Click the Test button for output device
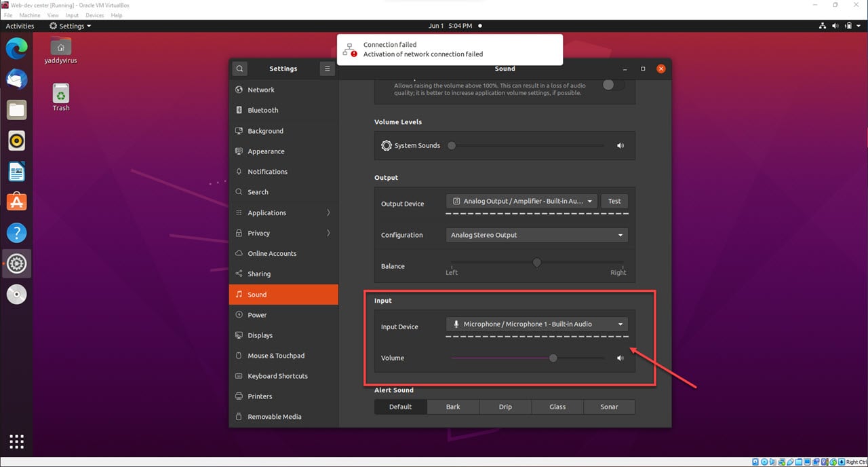This screenshot has width=868, height=467. [x=614, y=201]
